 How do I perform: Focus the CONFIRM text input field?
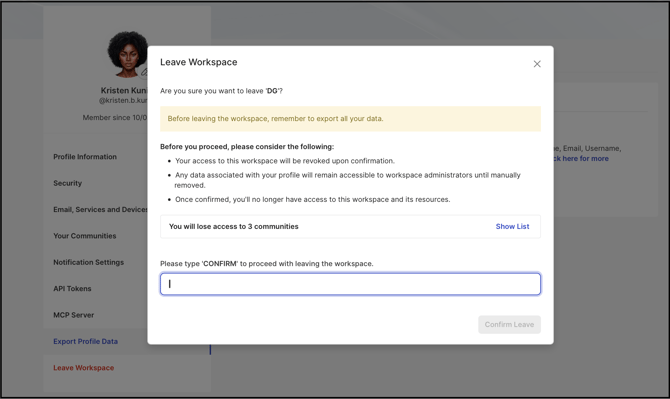350,284
